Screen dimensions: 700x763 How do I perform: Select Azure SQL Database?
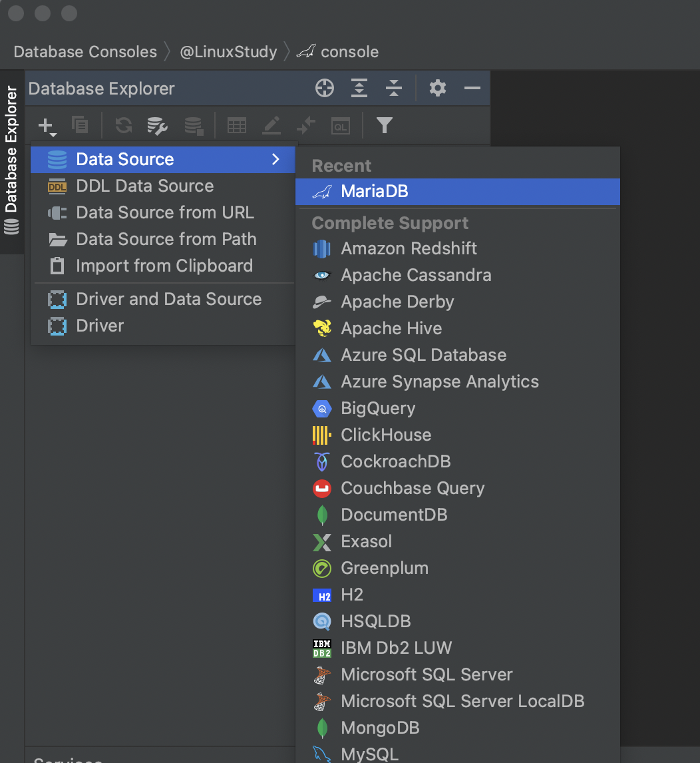point(458,356)
